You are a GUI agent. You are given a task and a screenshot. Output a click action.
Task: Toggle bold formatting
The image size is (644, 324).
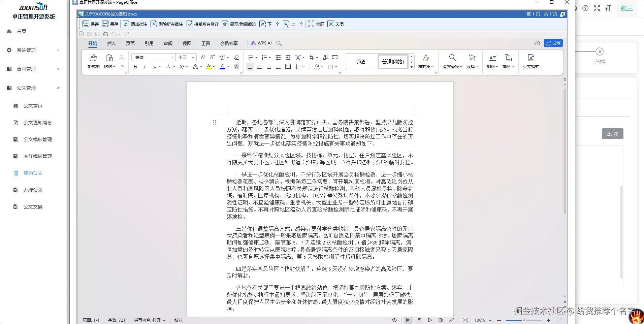135,67
